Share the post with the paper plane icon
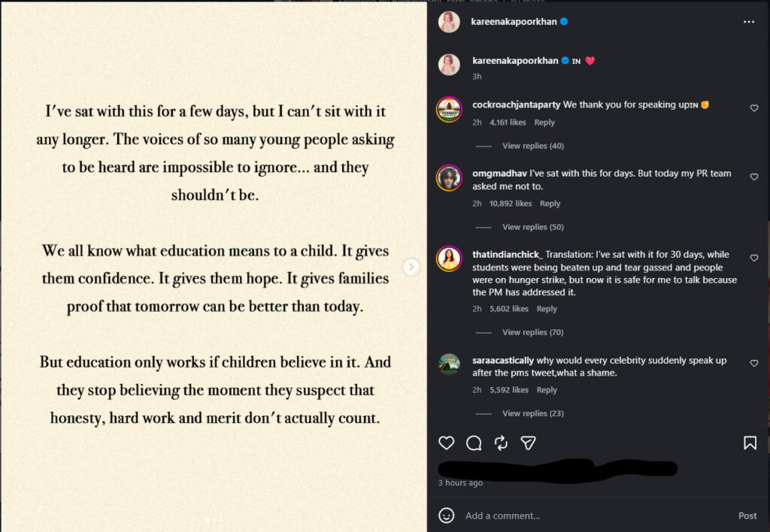770x532 pixels. (528, 443)
